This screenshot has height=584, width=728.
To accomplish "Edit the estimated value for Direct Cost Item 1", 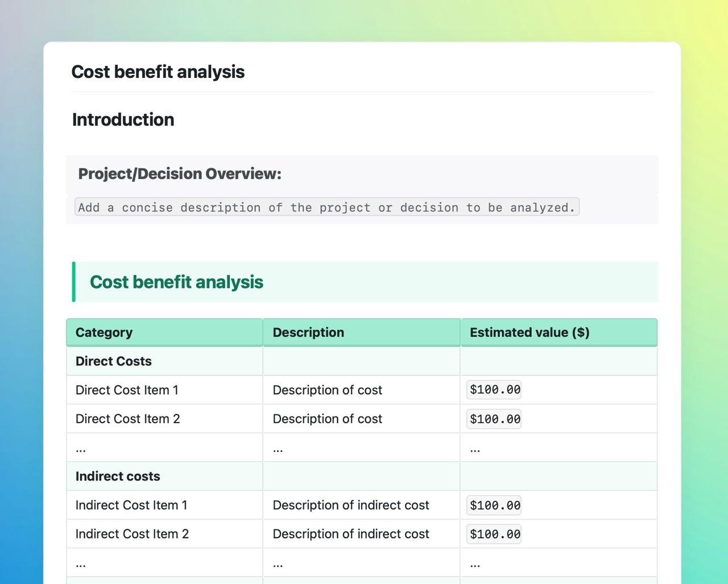I will [x=493, y=390].
